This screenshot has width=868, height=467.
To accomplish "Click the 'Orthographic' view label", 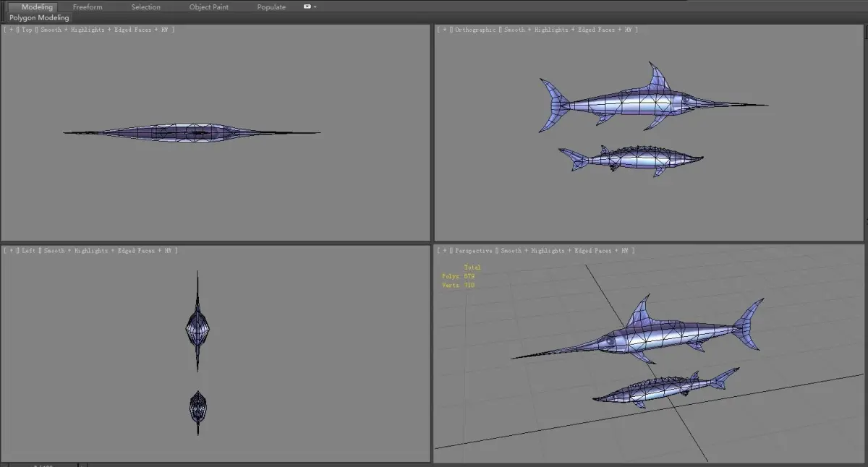I will click(x=475, y=30).
